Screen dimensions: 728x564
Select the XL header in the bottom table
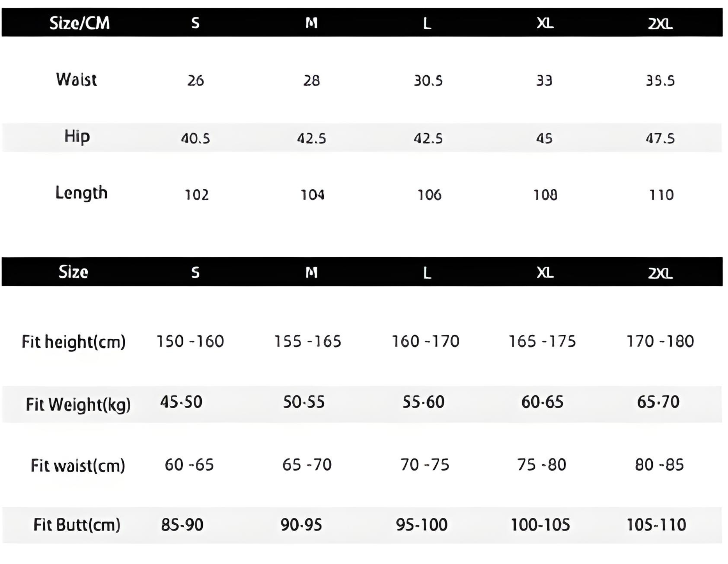545,273
